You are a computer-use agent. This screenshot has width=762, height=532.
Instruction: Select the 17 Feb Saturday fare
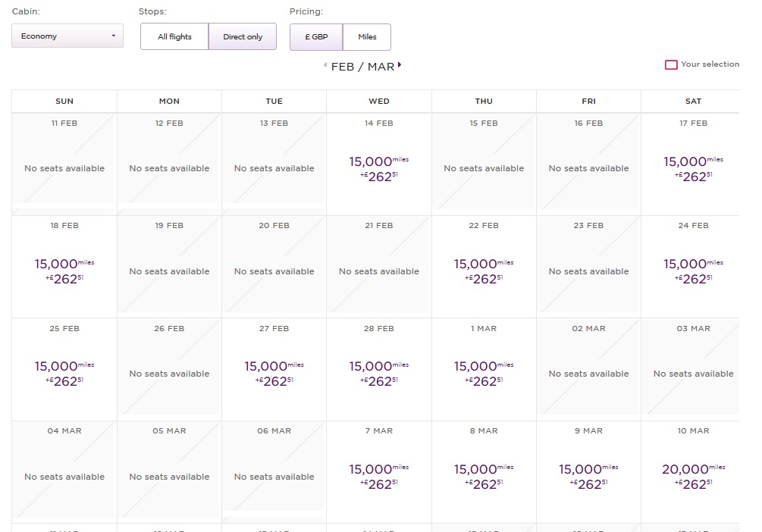tap(693, 168)
